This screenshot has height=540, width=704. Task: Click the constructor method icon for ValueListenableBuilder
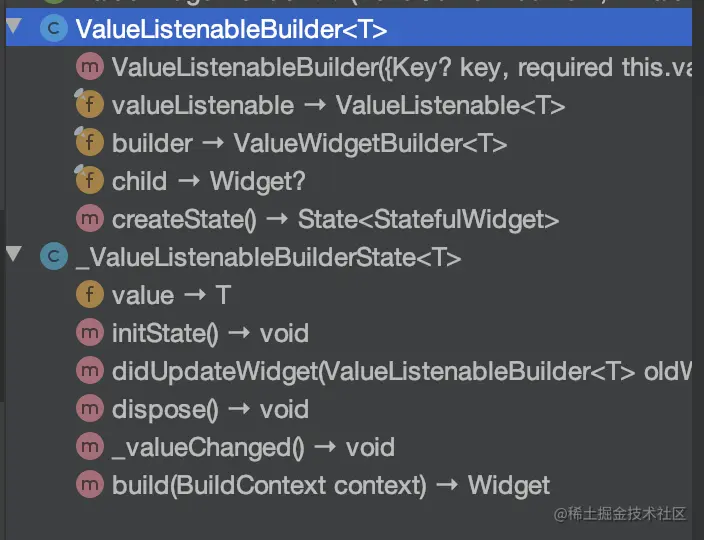[x=89, y=68]
